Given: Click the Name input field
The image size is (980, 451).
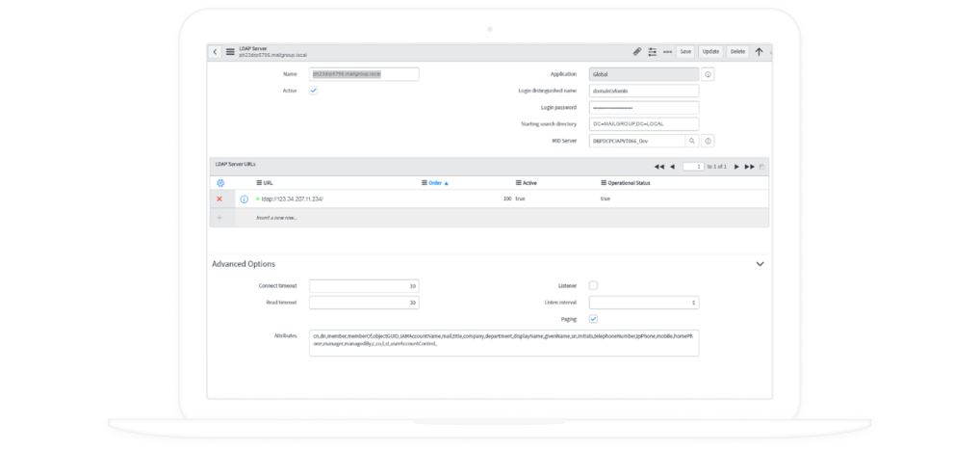Looking at the screenshot, I should point(364,74).
